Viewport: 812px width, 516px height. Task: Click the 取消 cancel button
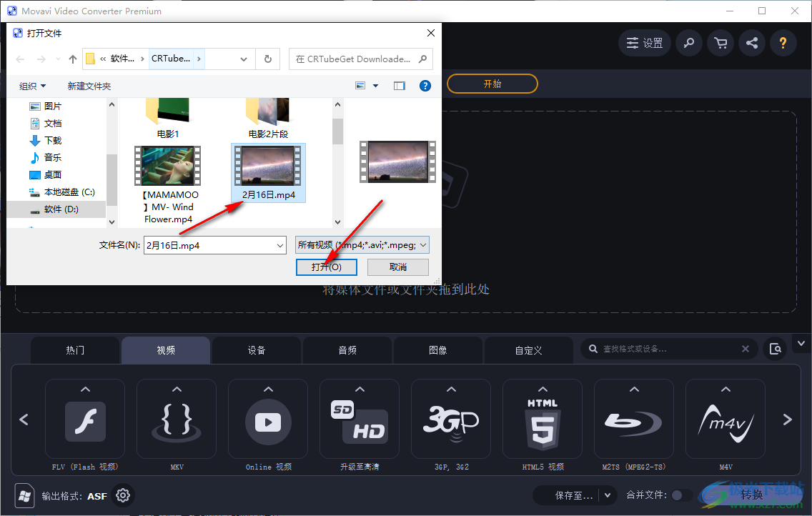click(x=398, y=267)
